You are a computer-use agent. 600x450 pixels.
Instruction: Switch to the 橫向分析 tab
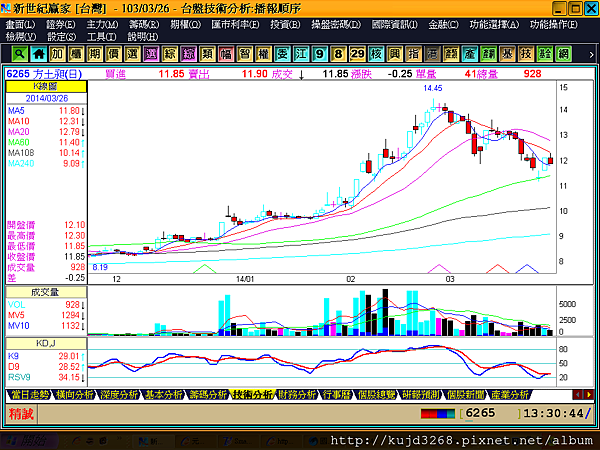(74, 395)
